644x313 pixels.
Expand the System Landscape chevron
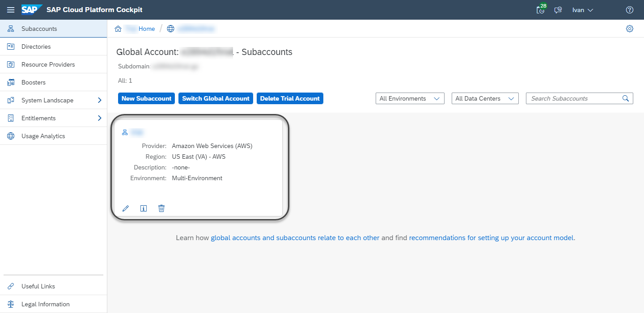point(100,100)
